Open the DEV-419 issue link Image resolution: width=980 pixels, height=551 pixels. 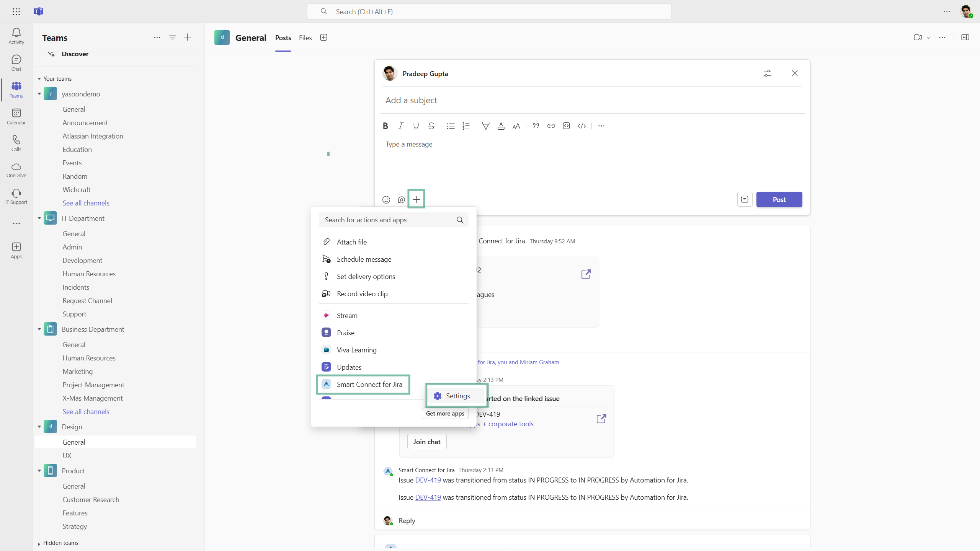click(428, 480)
